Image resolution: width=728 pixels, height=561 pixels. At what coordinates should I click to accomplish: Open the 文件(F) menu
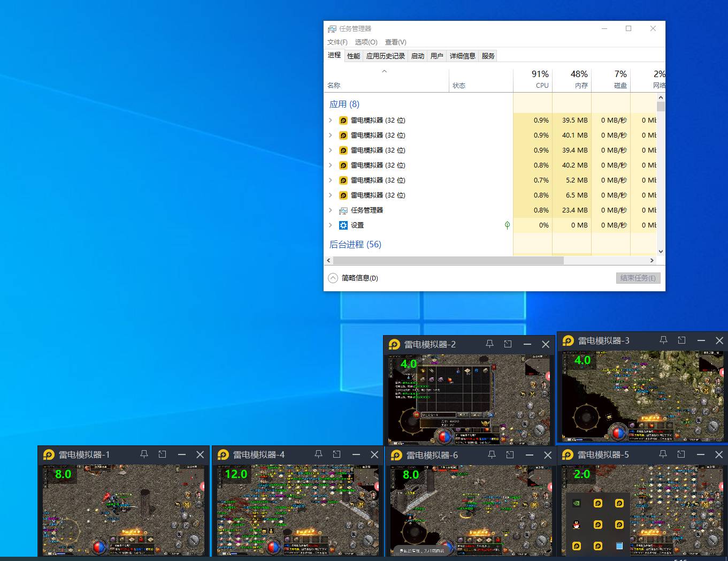pos(337,42)
